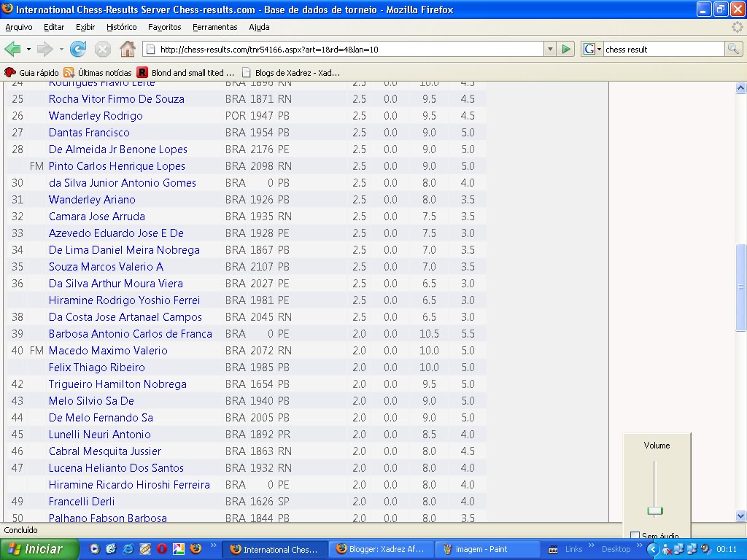747x560 pixels.
Task: Open player Camara Jose Arruda
Action: pyautogui.click(x=97, y=216)
